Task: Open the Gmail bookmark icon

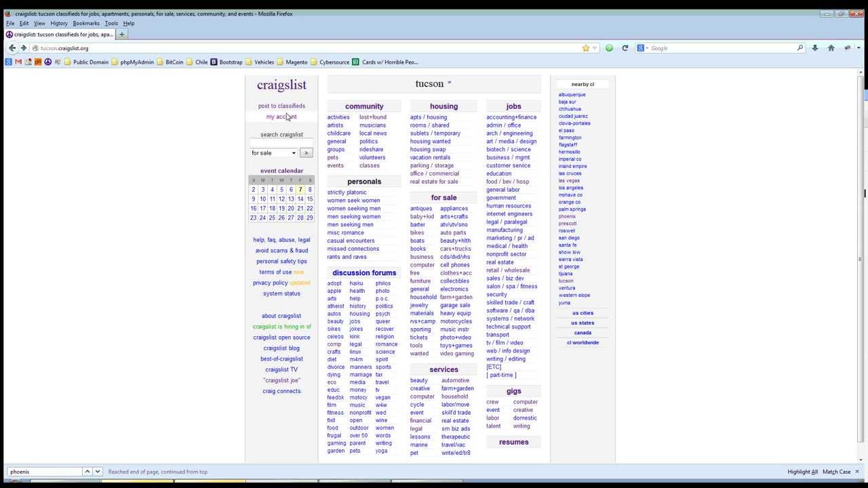Action: 18,62
